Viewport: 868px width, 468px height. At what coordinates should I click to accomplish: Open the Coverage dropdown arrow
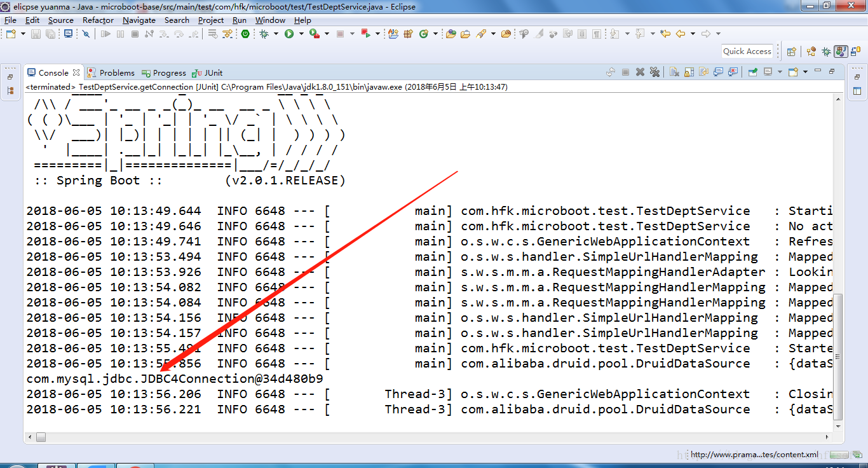pos(327,34)
